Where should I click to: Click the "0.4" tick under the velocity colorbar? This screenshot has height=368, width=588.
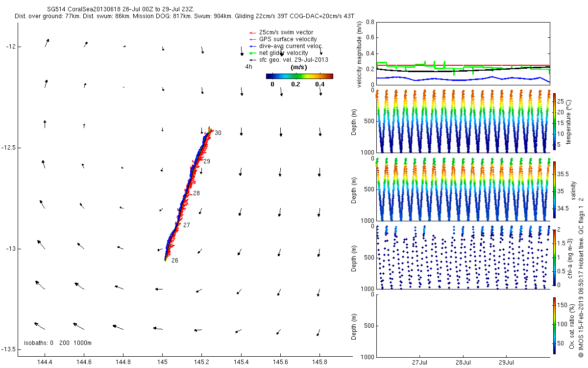pos(319,84)
